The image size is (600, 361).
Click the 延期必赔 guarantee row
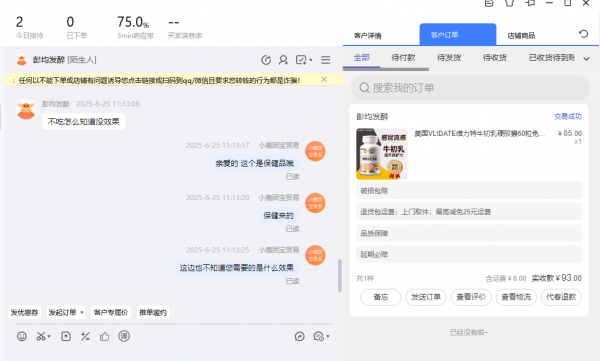point(469,254)
